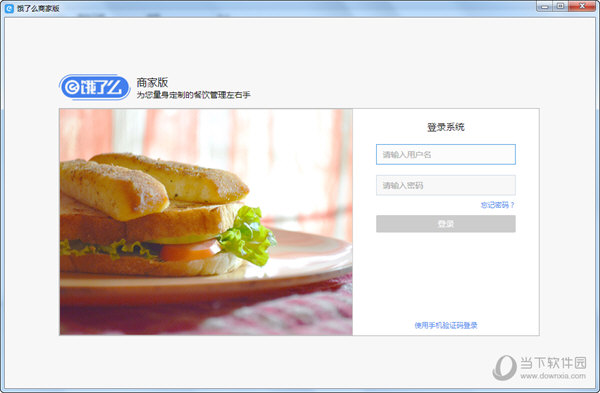
Task: Click the 为您量身定制的餐饮管理左右手 slogan
Action: pyautogui.click(x=194, y=95)
